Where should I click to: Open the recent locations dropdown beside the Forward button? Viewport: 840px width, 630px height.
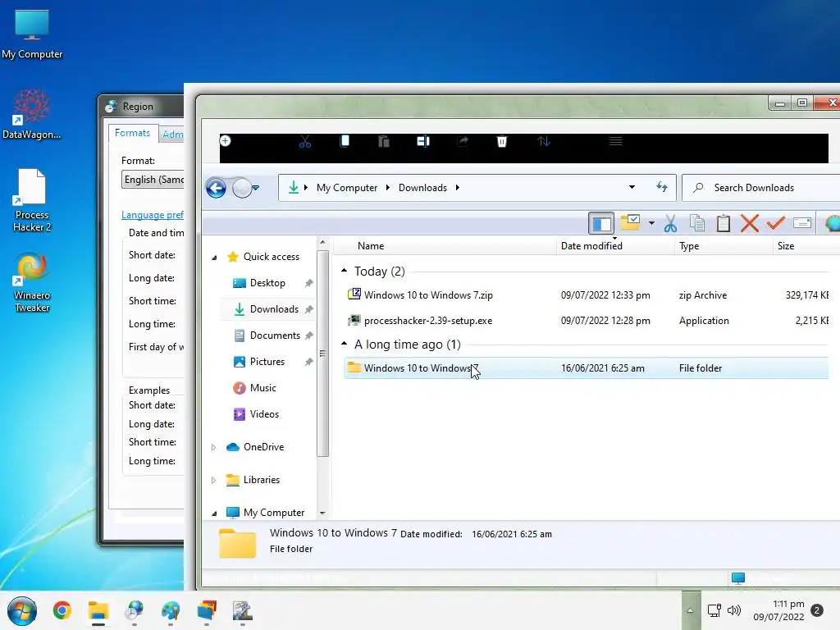pyautogui.click(x=256, y=188)
